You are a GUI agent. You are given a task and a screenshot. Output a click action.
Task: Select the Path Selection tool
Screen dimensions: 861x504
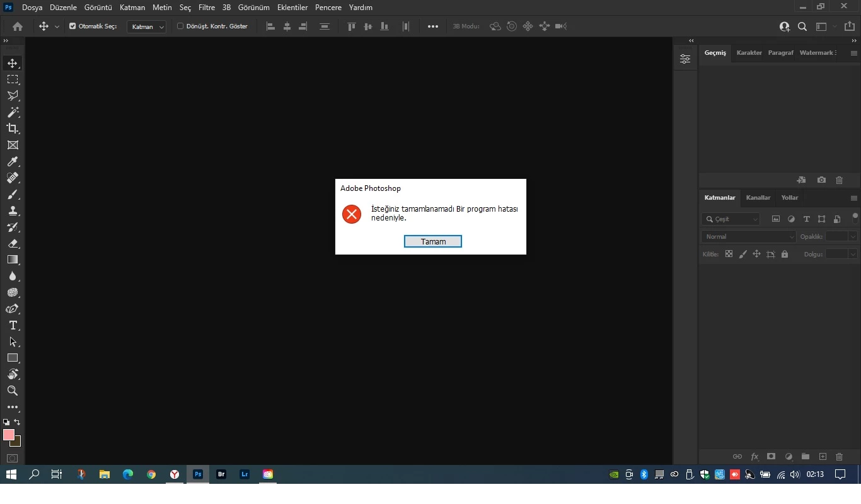tap(13, 341)
